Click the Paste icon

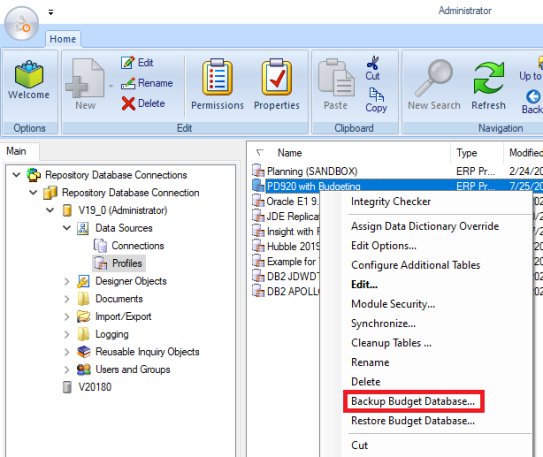click(336, 78)
